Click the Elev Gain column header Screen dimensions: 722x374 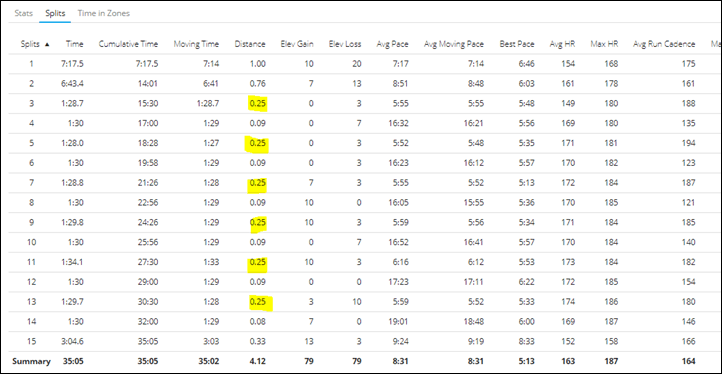297,44
